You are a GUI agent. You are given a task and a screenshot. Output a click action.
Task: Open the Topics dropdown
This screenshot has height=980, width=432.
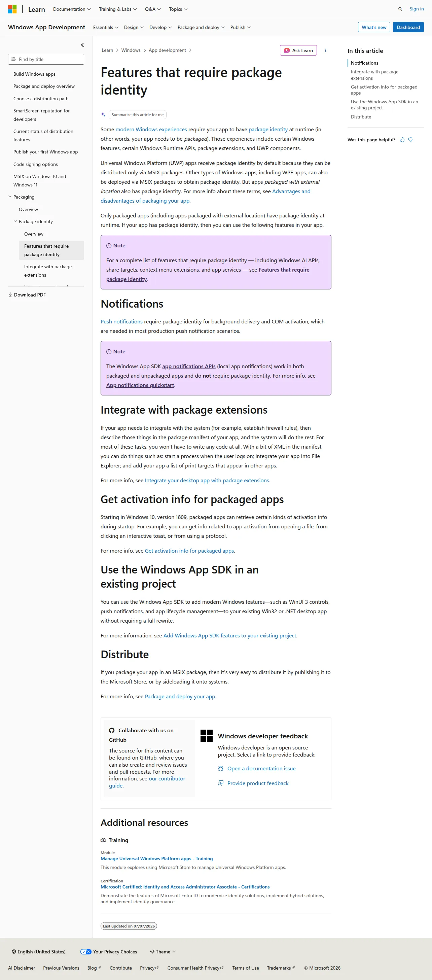[x=178, y=9]
